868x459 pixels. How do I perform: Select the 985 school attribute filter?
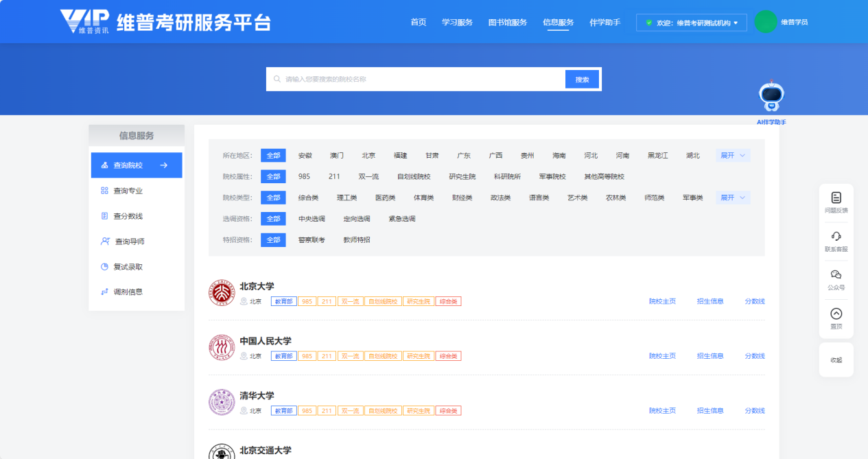(304, 177)
